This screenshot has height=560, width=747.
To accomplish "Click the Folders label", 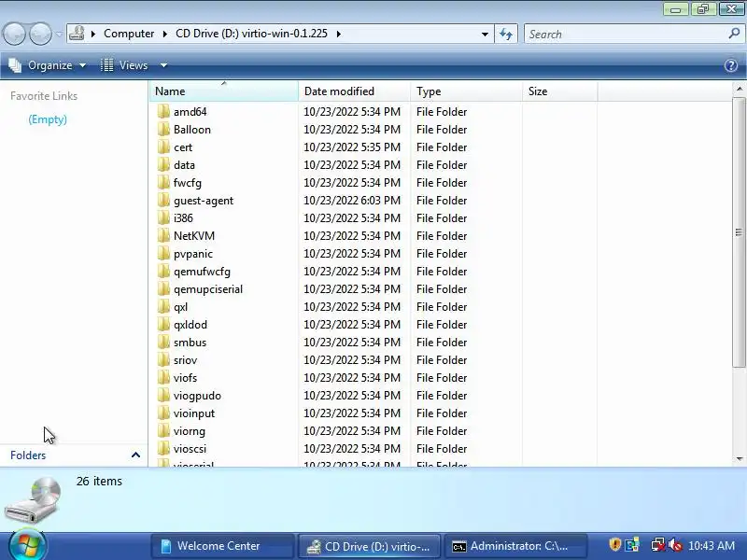I will 28,455.
